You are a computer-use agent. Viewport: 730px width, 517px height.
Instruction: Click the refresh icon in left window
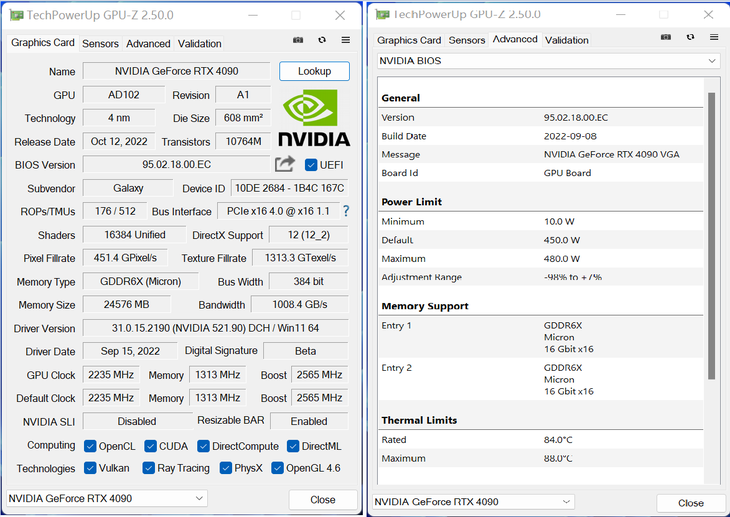coord(322,40)
